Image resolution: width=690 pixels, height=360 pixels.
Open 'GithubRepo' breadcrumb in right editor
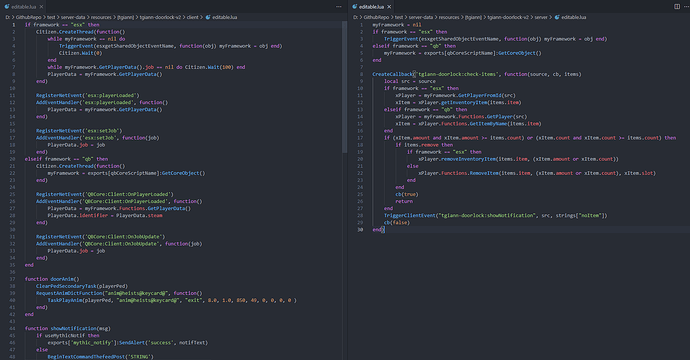(x=376, y=17)
